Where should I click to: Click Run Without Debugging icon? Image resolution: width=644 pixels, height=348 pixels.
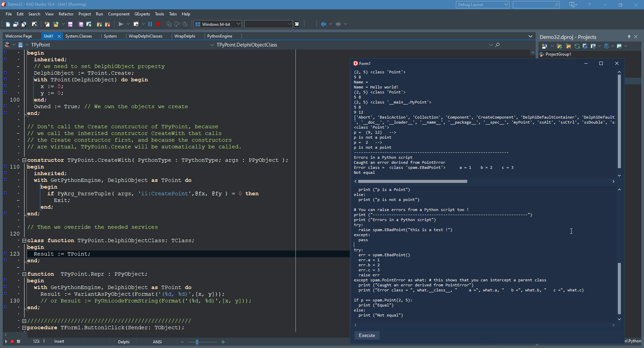[136, 24]
